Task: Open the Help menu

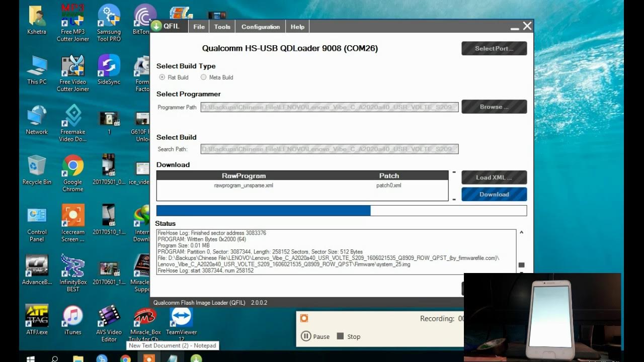Action: pyautogui.click(x=297, y=27)
